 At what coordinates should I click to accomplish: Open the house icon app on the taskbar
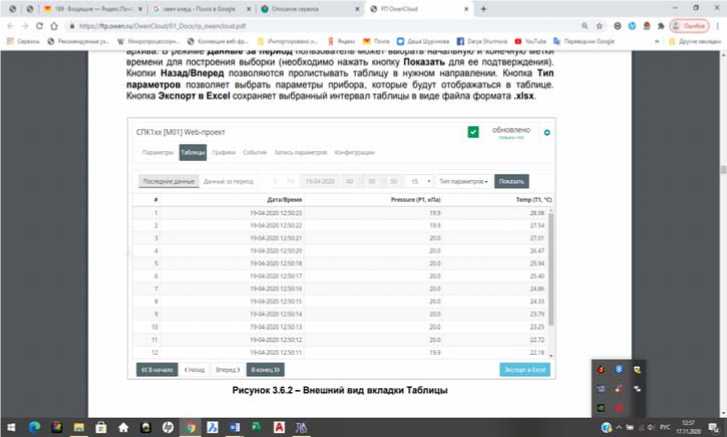pyautogui.click(x=123, y=427)
